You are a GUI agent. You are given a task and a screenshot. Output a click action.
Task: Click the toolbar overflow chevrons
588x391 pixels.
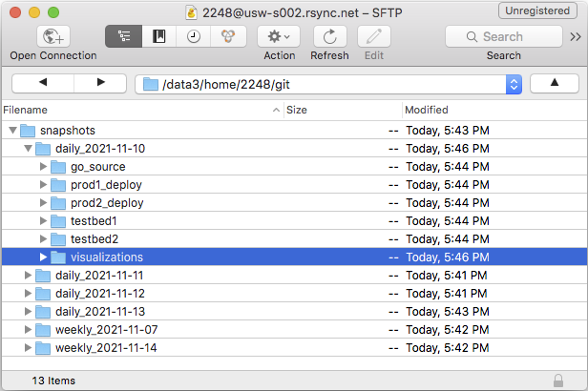[575, 37]
